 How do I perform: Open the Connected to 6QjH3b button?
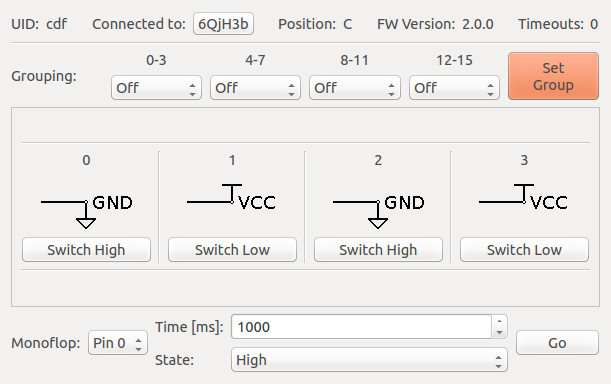(x=223, y=24)
